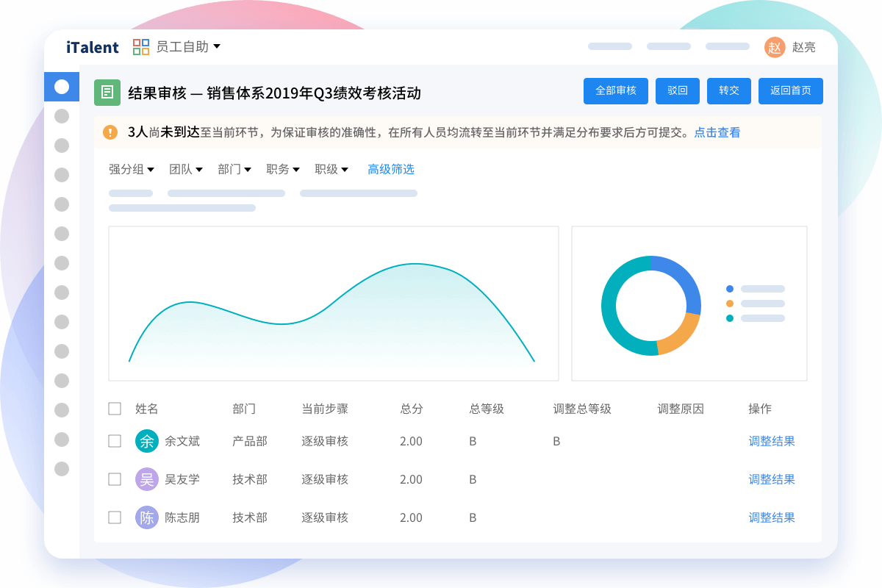Open the 部门 filter dropdown
Screen dimensions: 882x588
(234, 169)
